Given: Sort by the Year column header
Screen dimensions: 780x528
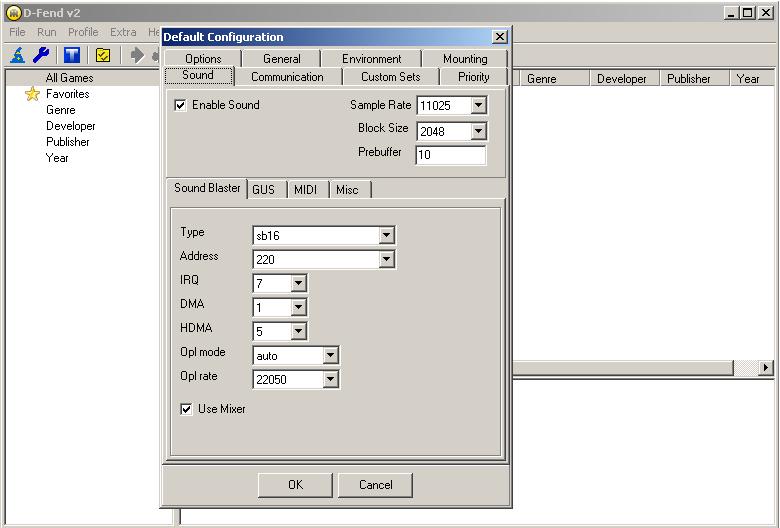Looking at the screenshot, I should pos(752,79).
